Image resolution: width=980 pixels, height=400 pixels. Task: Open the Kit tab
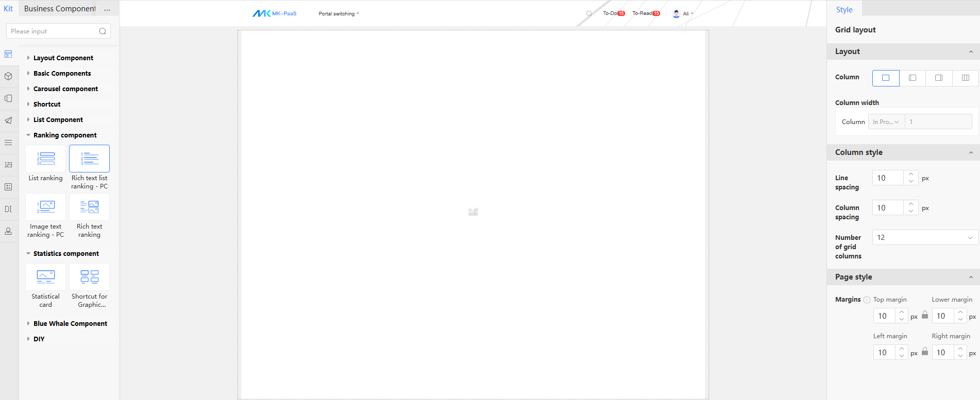pos(8,9)
